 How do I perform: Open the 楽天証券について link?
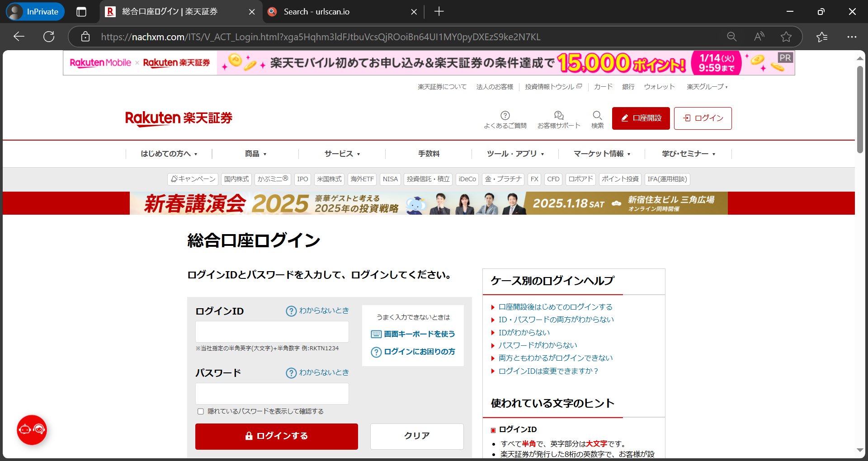(x=442, y=87)
